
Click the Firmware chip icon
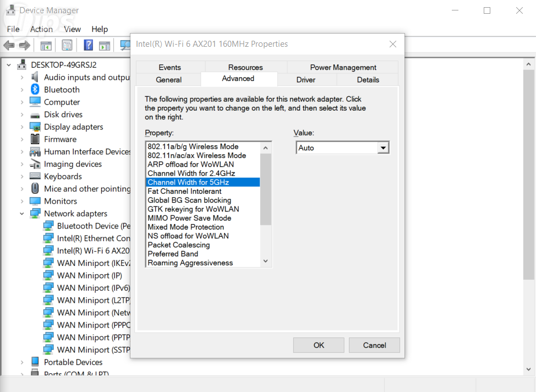click(35, 139)
